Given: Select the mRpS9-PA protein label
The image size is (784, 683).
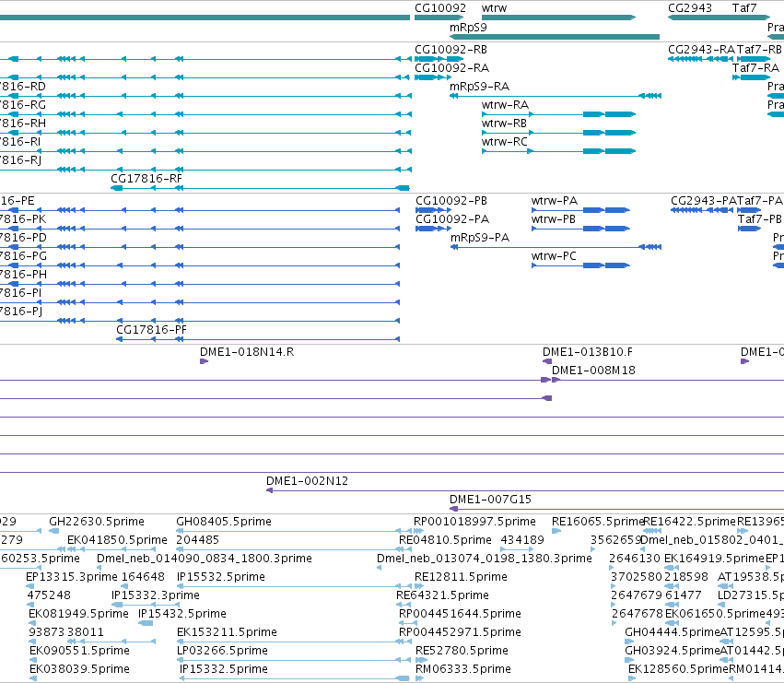Looking at the screenshot, I should click(480, 238).
